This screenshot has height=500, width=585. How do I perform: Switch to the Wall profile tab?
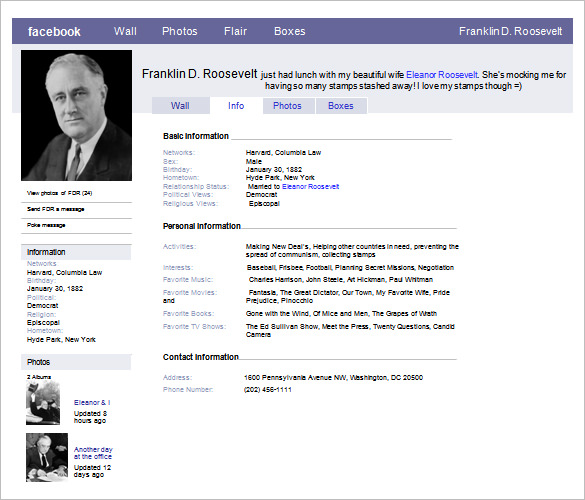181,106
